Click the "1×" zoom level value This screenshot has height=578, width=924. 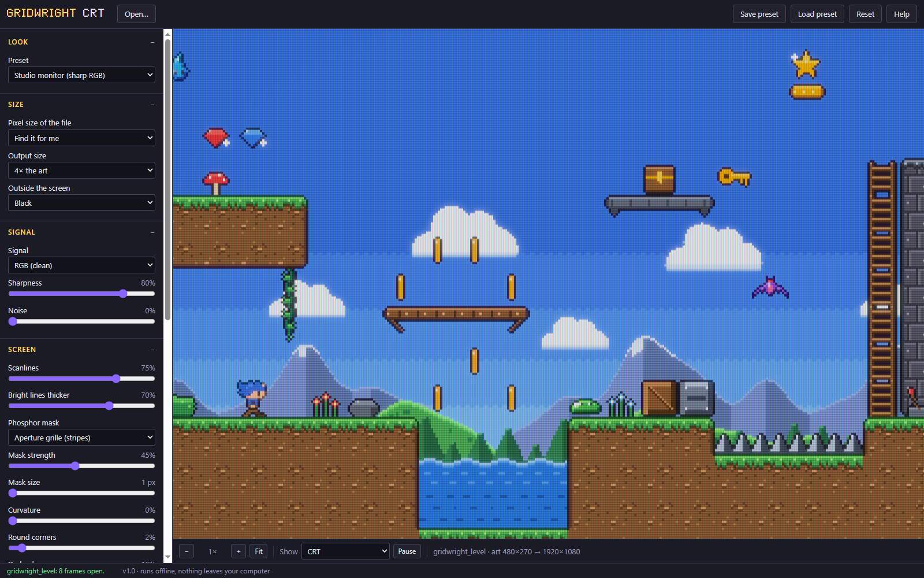213,551
